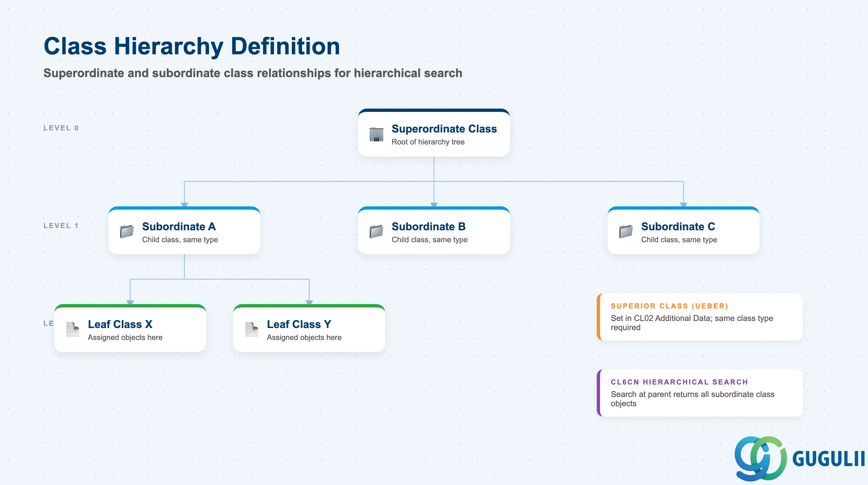Click the CL6CN Hierarchical Search heading
The width and height of the screenshot is (868, 485).
pyautogui.click(x=679, y=382)
